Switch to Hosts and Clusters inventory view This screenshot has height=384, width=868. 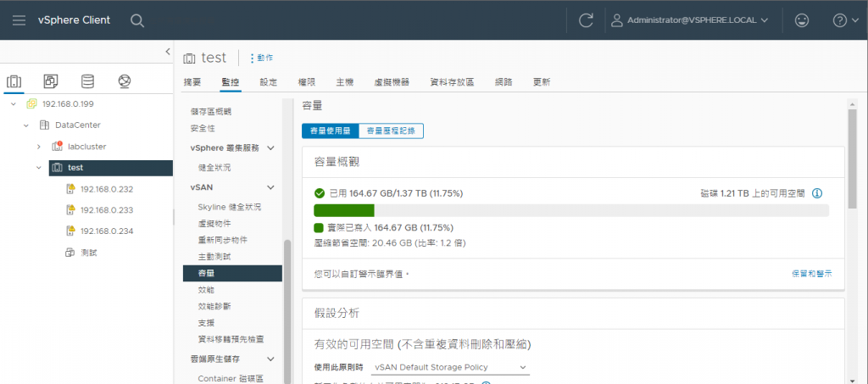tap(14, 82)
